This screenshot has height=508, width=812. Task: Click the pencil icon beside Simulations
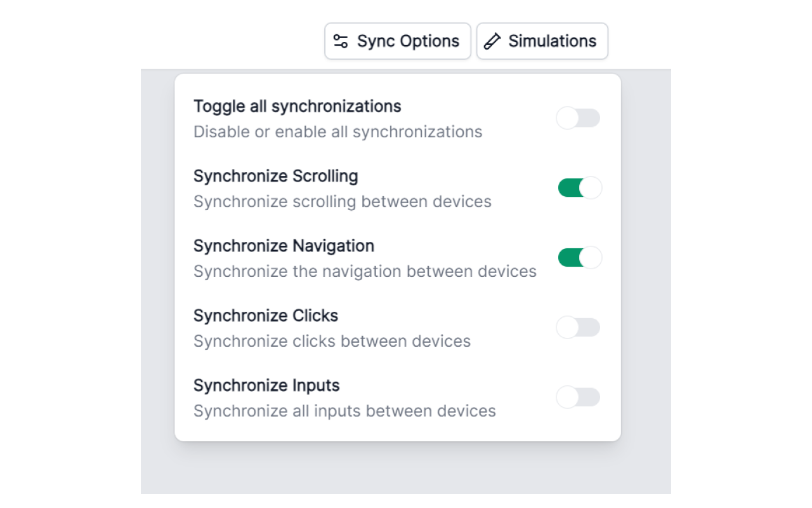coord(493,41)
